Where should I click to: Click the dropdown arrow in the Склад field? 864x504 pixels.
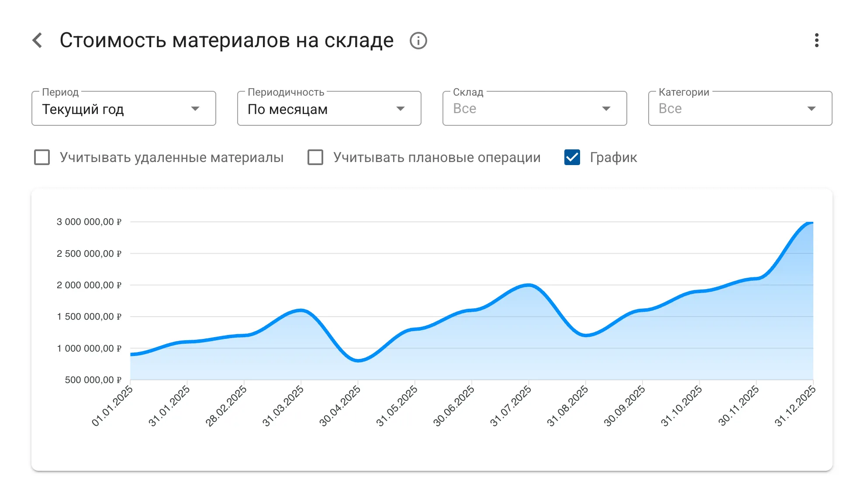click(x=606, y=108)
